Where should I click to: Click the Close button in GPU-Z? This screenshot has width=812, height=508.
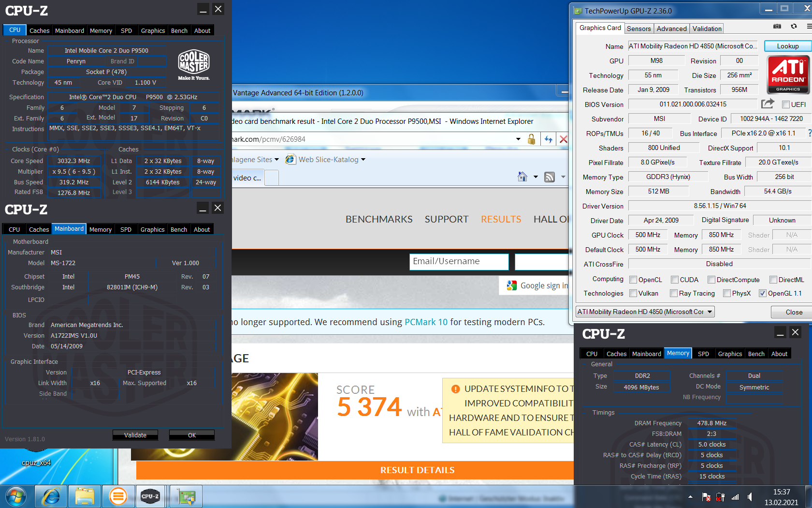[x=794, y=312]
